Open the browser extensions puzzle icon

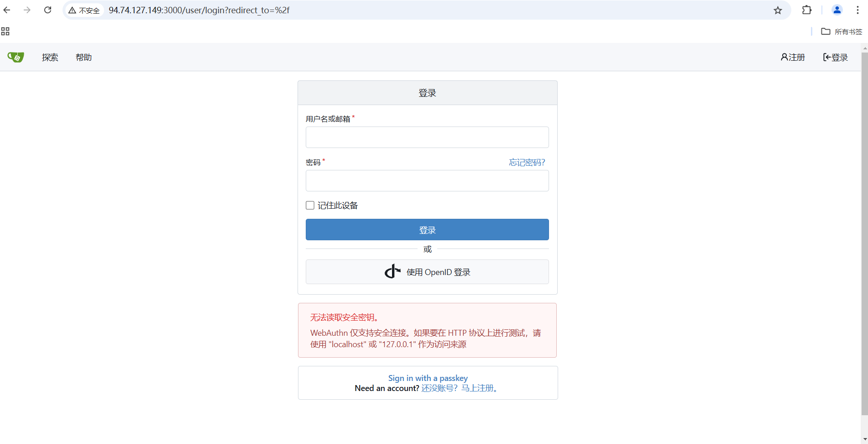[x=806, y=10]
